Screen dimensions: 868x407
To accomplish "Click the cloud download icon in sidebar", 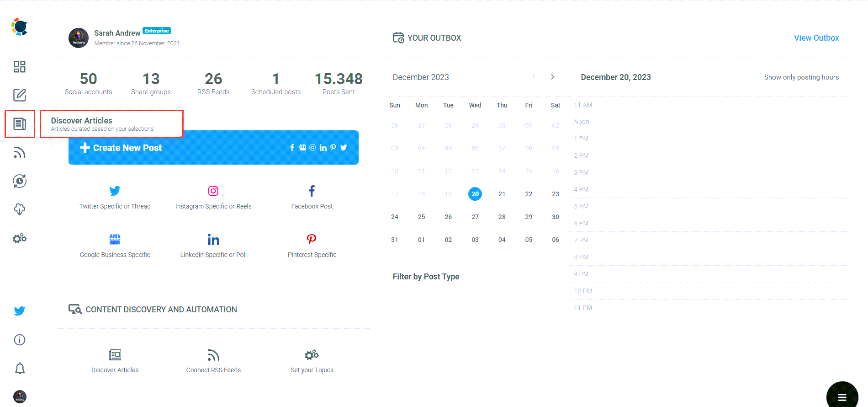I will (x=20, y=209).
